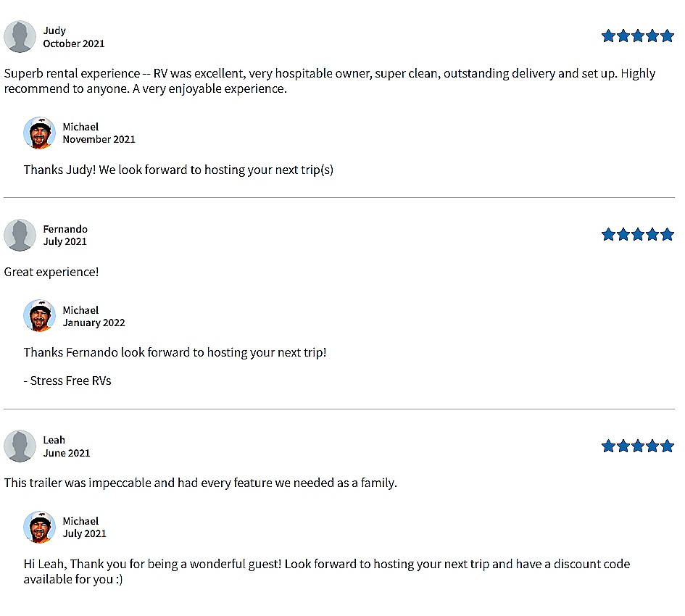The image size is (685, 616).
Task: Click the 'This trailer was impeccable' review text
Action: coord(201,483)
